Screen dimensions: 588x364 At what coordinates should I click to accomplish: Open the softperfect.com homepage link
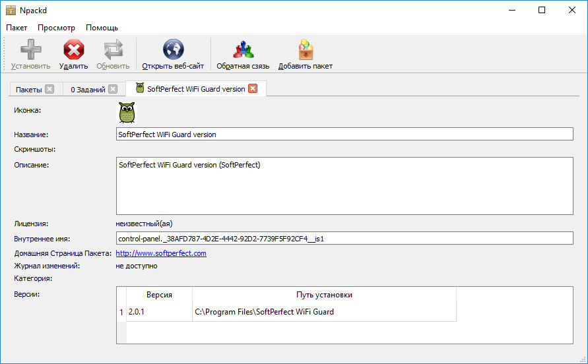(161, 253)
